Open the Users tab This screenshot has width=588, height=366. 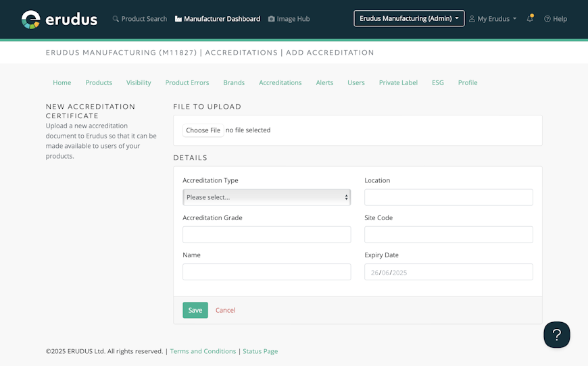tap(356, 82)
